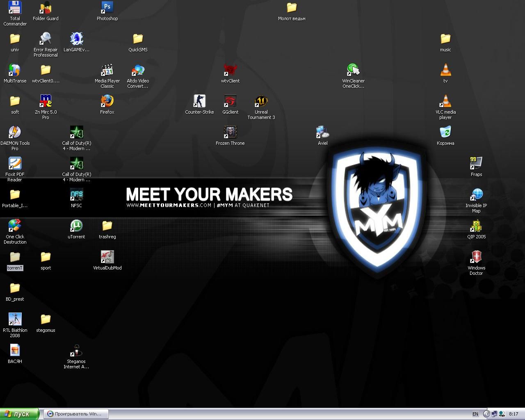Expand hidden tray icons arrow
This screenshot has width=525, height=420.
[x=486, y=414]
